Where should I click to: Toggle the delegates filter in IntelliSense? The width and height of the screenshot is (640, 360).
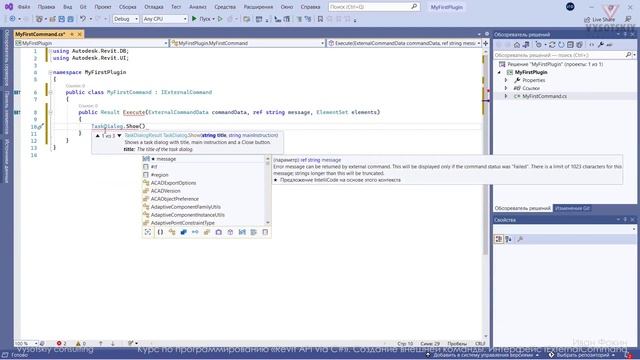point(219,232)
